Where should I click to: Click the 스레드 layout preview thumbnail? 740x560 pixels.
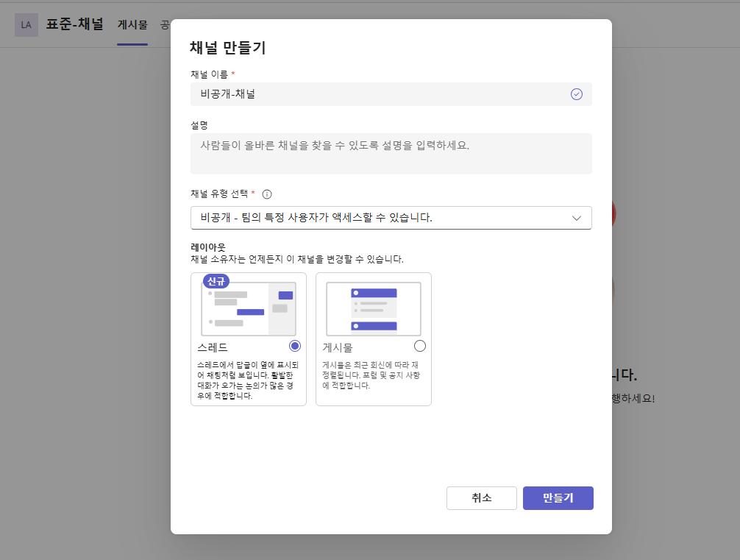tap(249, 309)
